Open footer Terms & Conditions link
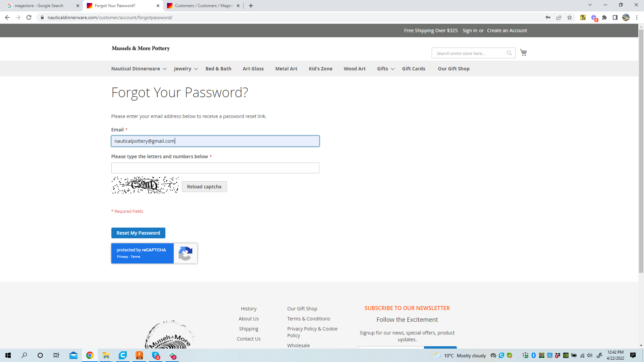The width and height of the screenshot is (644, 362). (309, 319)
